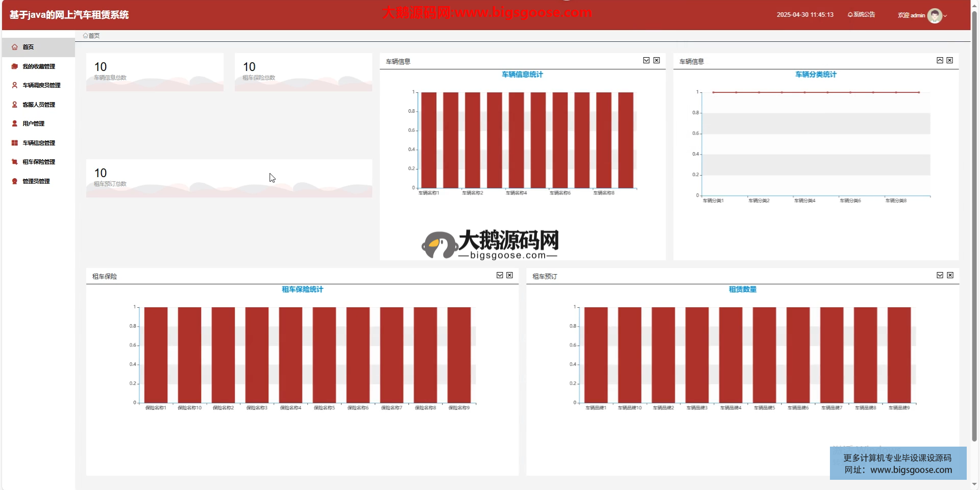Select the 首页 sidebar menu item

[28, 47]
